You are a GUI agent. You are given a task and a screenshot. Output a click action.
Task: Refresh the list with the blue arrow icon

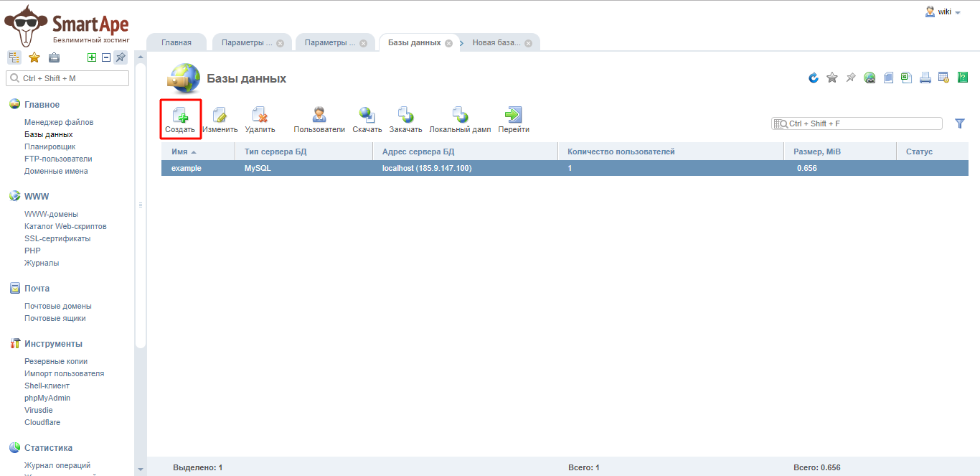(x=814, y=78)
